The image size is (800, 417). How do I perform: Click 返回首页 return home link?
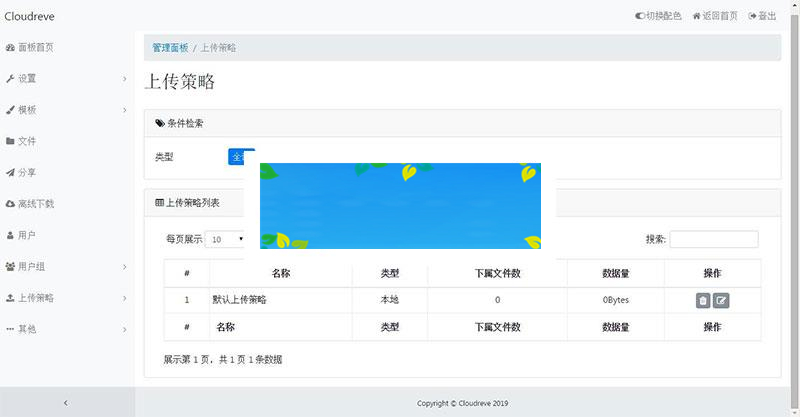coord(715,16)
